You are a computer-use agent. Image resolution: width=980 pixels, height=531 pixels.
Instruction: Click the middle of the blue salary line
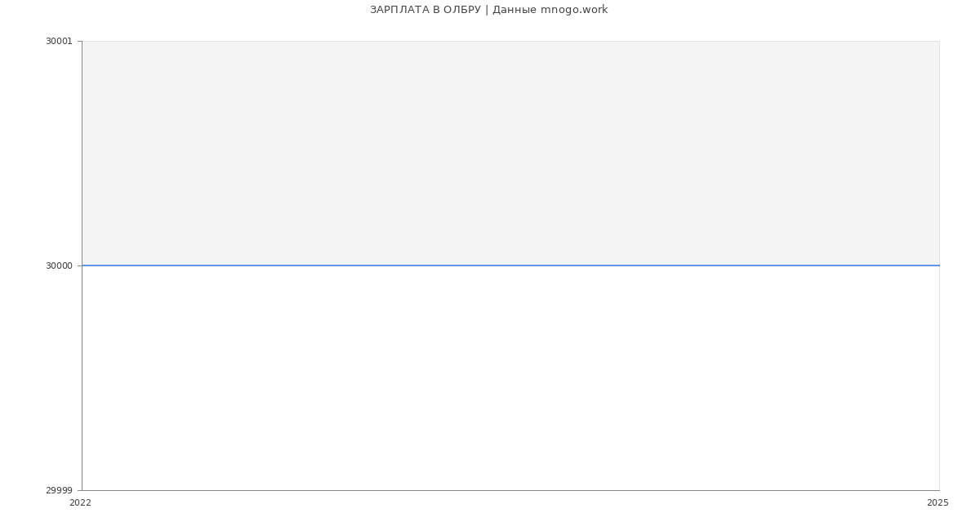(510, 265)
